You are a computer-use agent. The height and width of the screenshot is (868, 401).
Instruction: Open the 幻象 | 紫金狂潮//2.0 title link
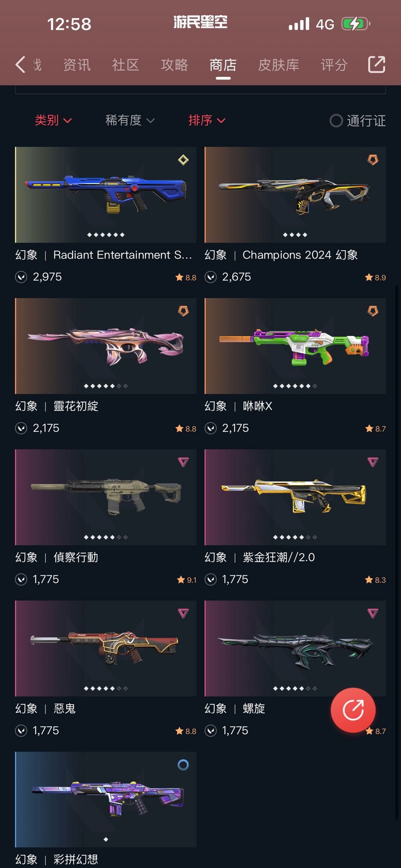(260, 557)
